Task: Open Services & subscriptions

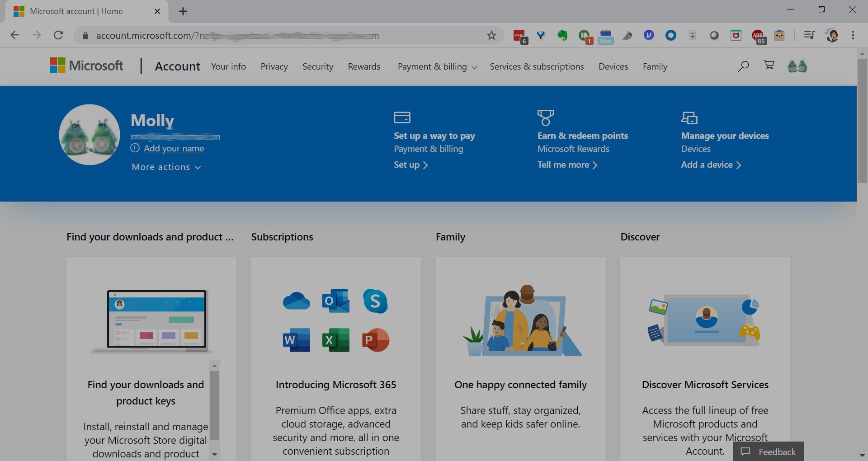Action: pyautogui.click(x=537, y=66)
